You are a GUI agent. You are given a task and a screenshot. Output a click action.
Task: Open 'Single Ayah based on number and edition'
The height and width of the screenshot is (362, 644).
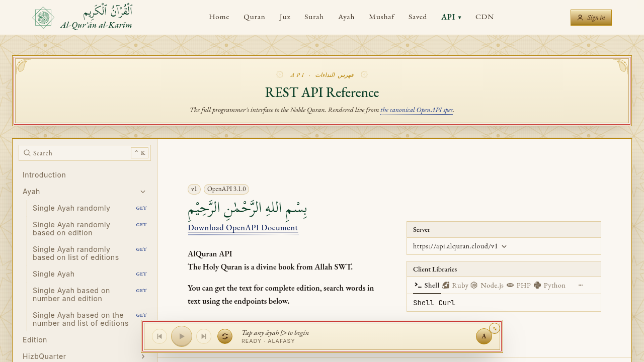tap(85, 295)
